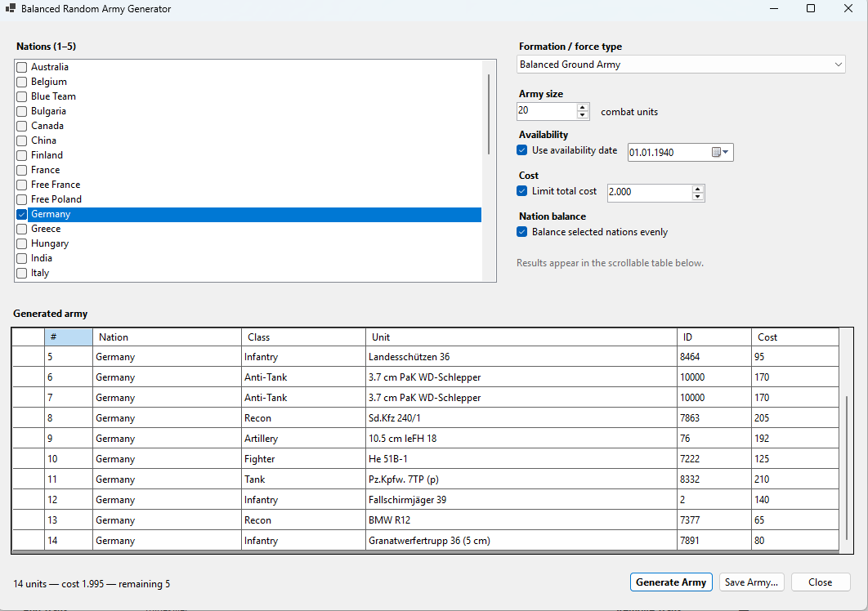Select Pz.Kpfw. 7TP (p) cell
Image resolution: width=868 pixels, height=611 pixels.
(521, 479)
